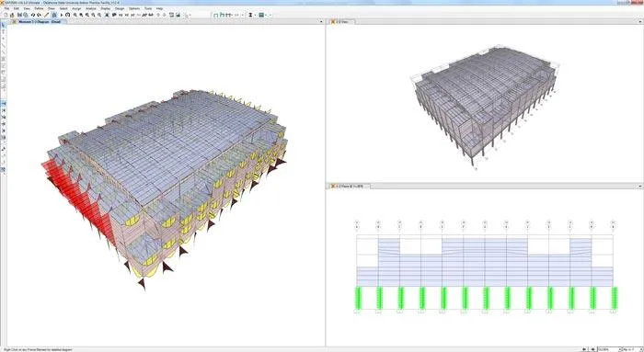Open the Analyze menu
644x352 pixels.
coord(91,8)
